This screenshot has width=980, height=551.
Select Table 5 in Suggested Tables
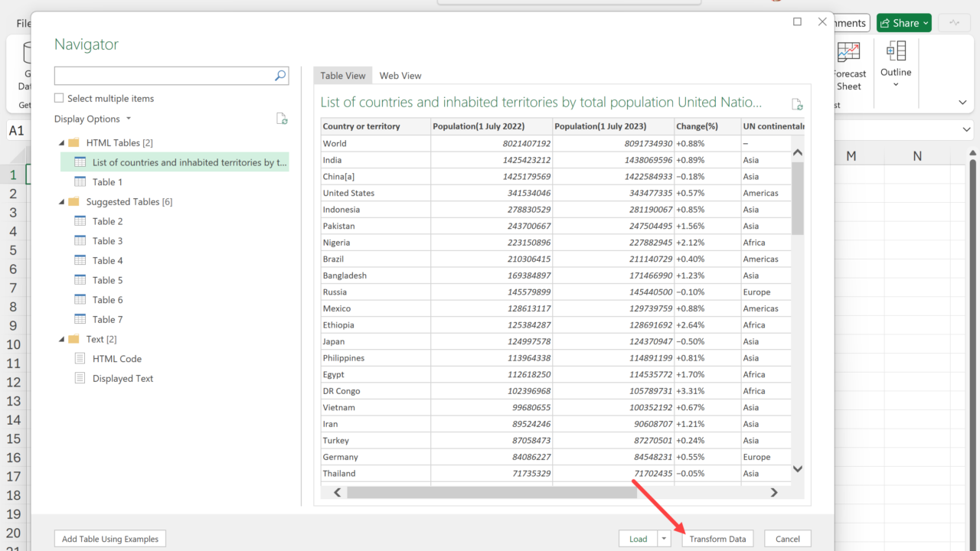107,281
